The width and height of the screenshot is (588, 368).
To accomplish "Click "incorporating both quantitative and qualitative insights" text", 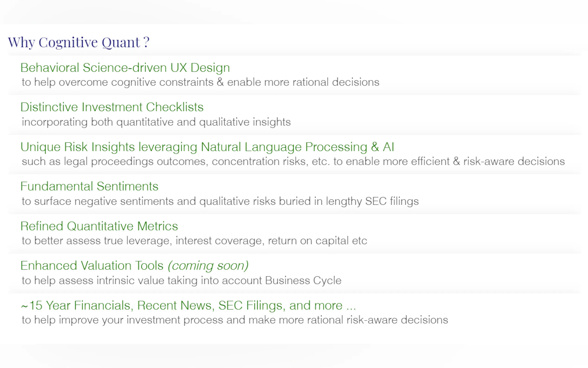I will coord(156,122).
